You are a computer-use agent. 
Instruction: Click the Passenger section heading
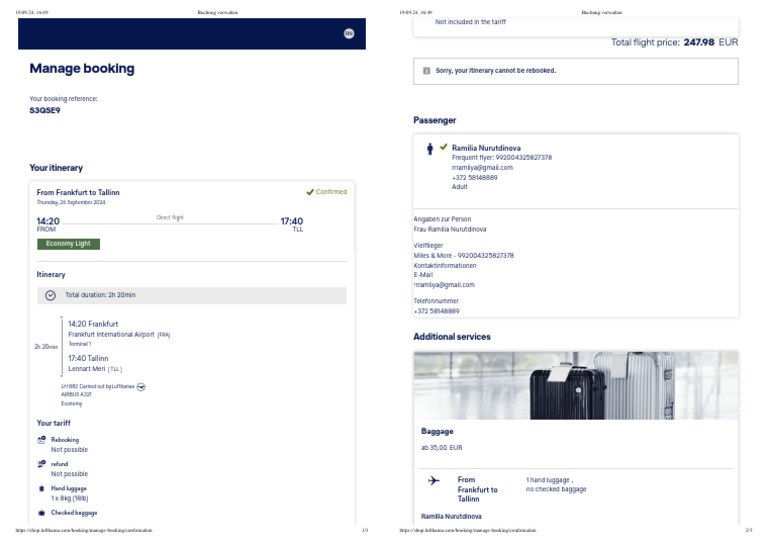[434, 120]
